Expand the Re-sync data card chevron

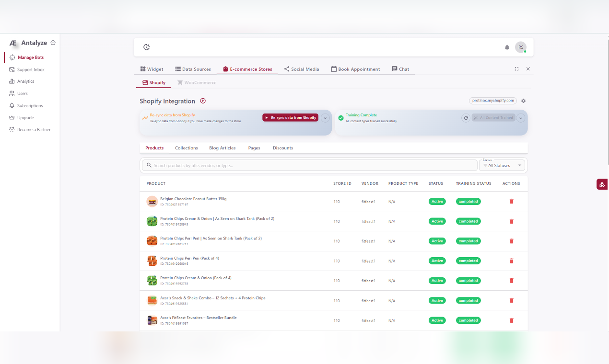pyautogui.click(x=325, y=118)
